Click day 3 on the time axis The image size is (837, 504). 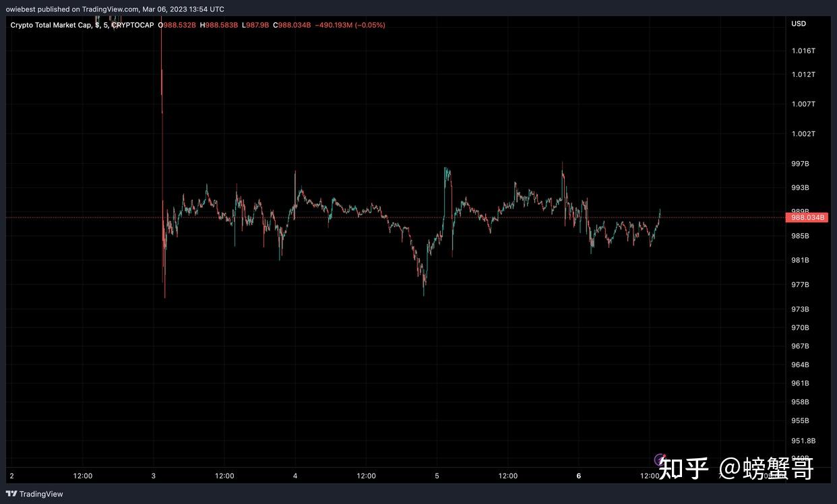(154, 476)
